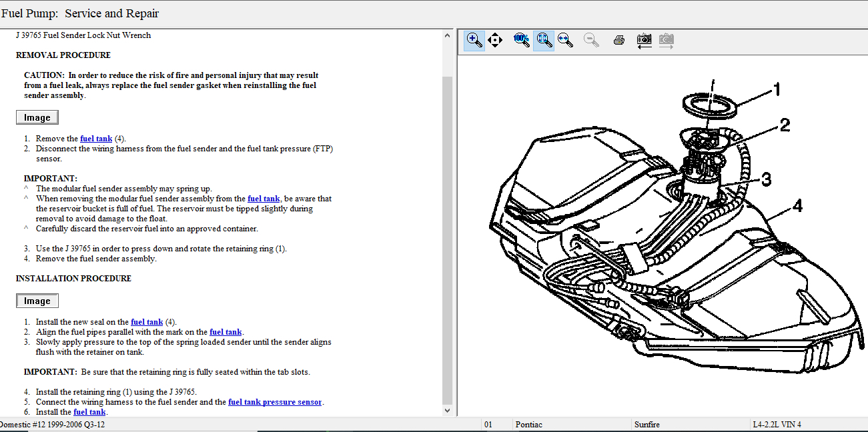Click the Pontiac field in status bar
The width and height of the screenshot is (868, 432).
tap(570, 425)
